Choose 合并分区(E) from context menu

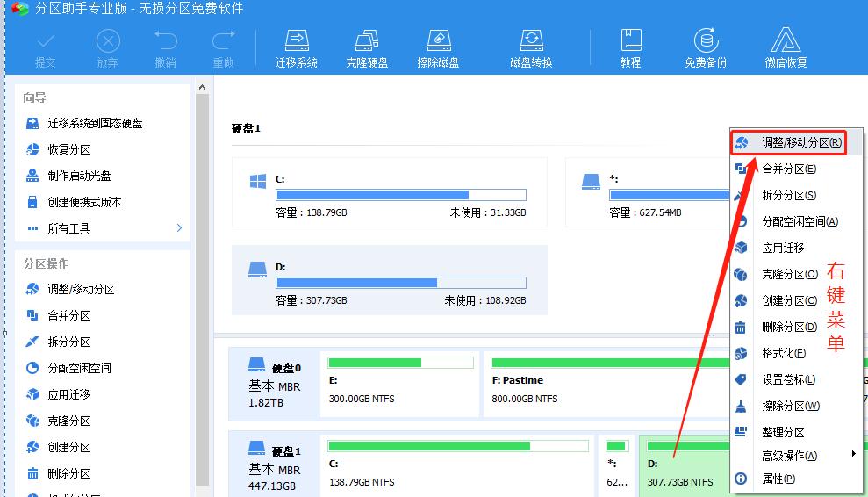click(x=796, y=169)
